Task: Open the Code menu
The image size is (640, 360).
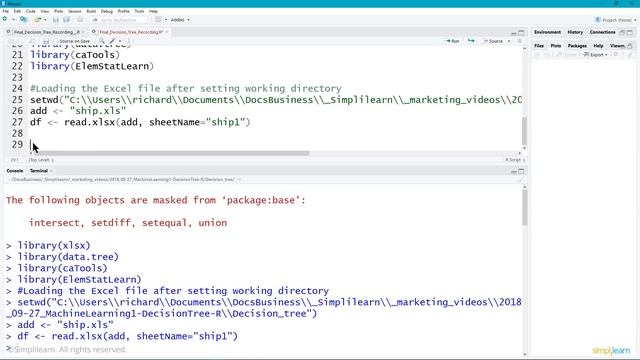Action: pos(31,11)
